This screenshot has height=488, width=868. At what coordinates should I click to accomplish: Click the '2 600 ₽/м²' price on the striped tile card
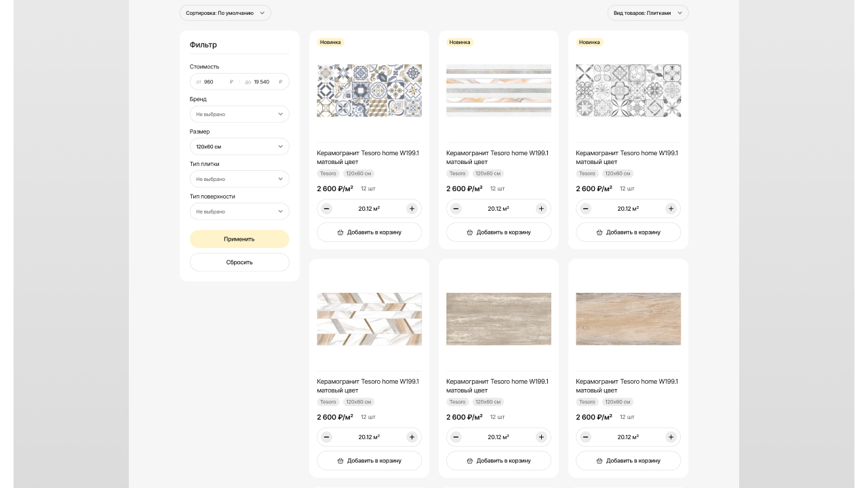pyautogui.click(x=465, y=188)
